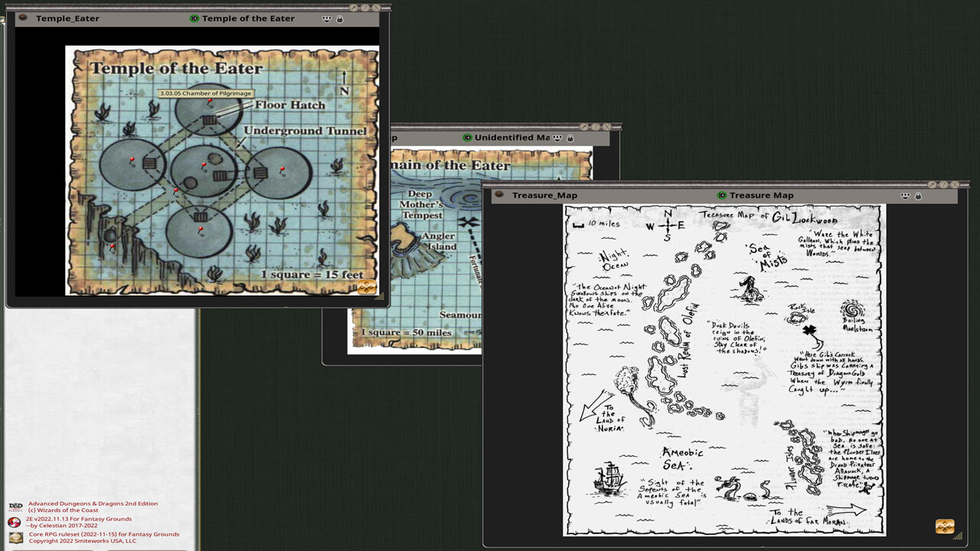The height and width of the screenshot is (551, 980).
Task: Click the mask icon in Unidentified Map window
Action: 557,138
